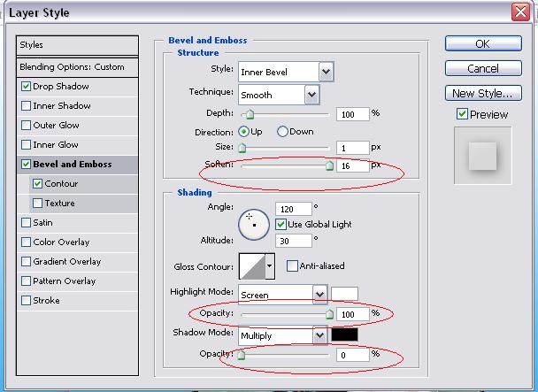Uncheck the Contour checkbox
Screen dimensions: 538x392
point(38,184)
